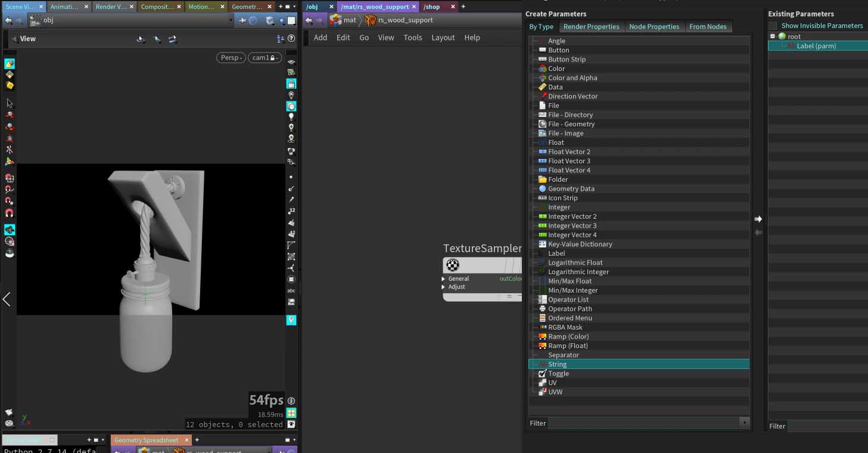Click the Create Parameters Filter input field
This screenshot has height=453, width=868.
(643, 423)
